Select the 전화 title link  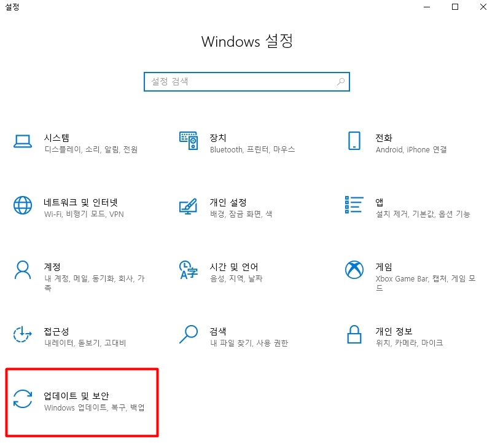(x=384, y=138)
